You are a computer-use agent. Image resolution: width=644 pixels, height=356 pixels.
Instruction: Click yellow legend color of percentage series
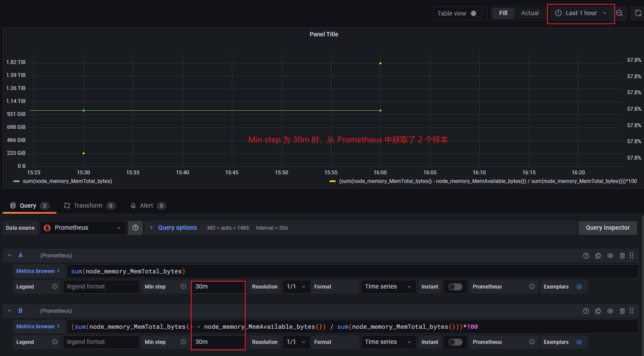point(333,181)
